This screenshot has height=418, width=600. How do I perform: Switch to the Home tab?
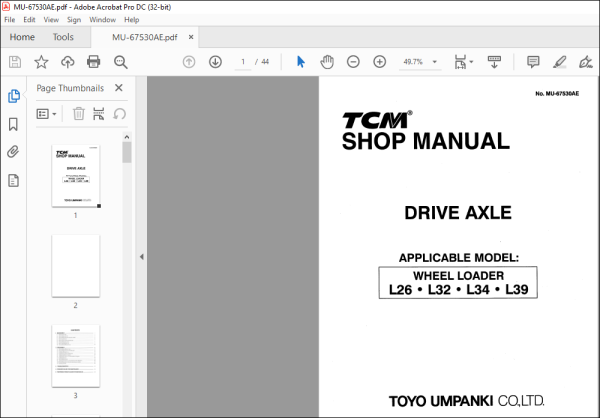pos(22,37)
